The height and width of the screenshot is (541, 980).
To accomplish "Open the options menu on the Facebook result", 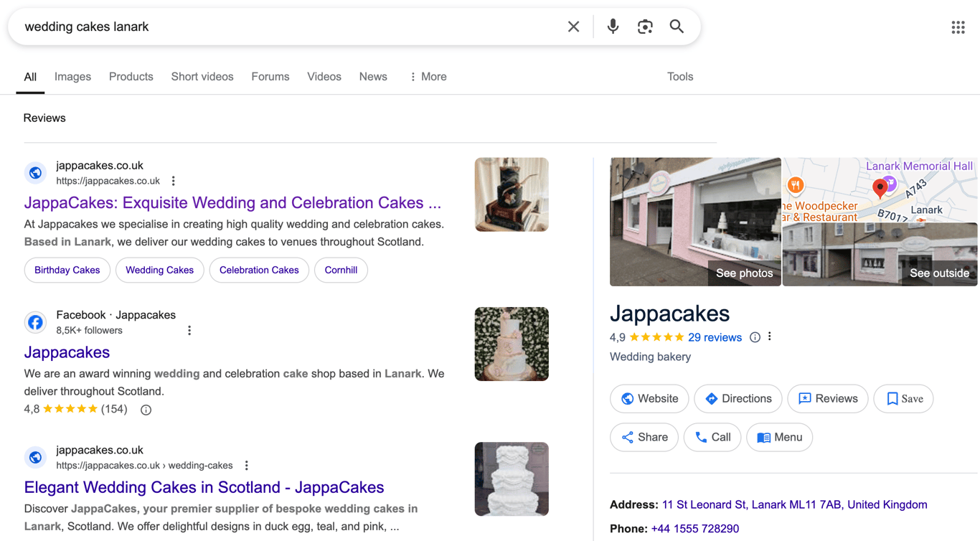I will pyautogui.click(x=189, y=329).
